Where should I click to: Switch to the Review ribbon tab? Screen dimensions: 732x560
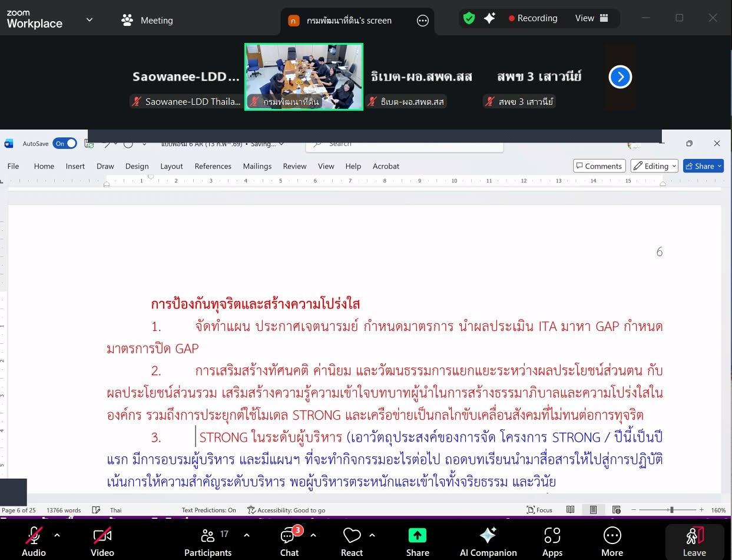click(x=294, y=166)
